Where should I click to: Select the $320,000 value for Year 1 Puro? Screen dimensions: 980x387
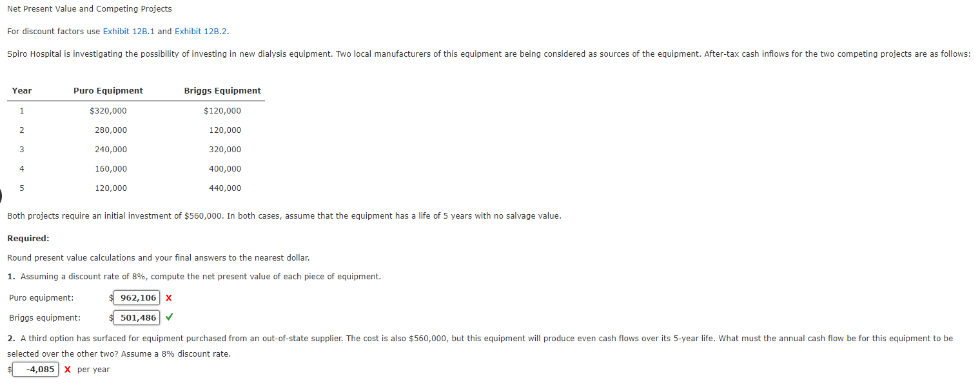[x=108, y=110]
